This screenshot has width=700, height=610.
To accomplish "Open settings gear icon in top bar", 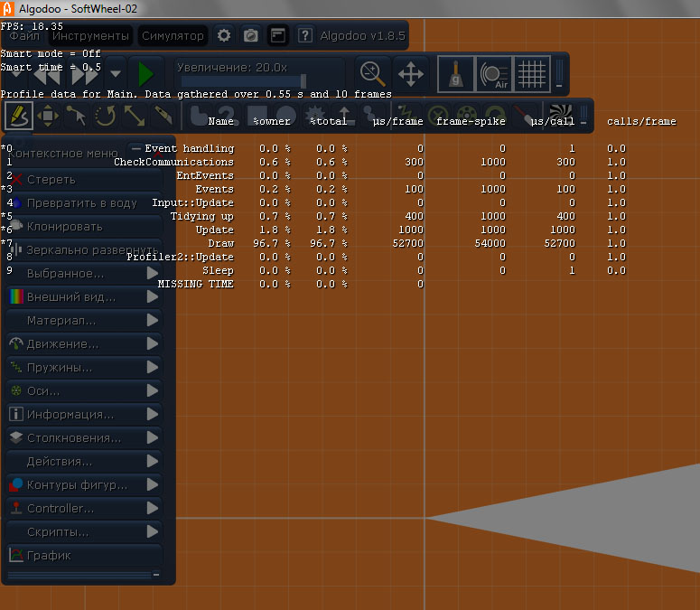I will click(x=224, y=36).
